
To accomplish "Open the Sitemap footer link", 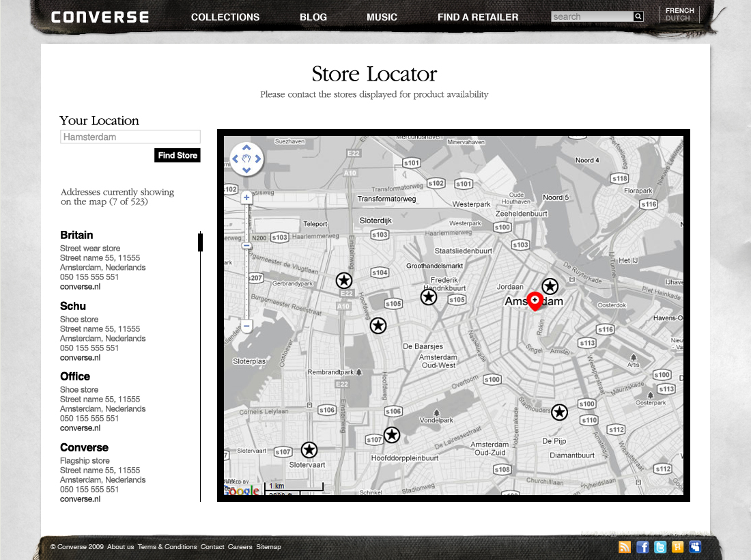I will point(269,546).
